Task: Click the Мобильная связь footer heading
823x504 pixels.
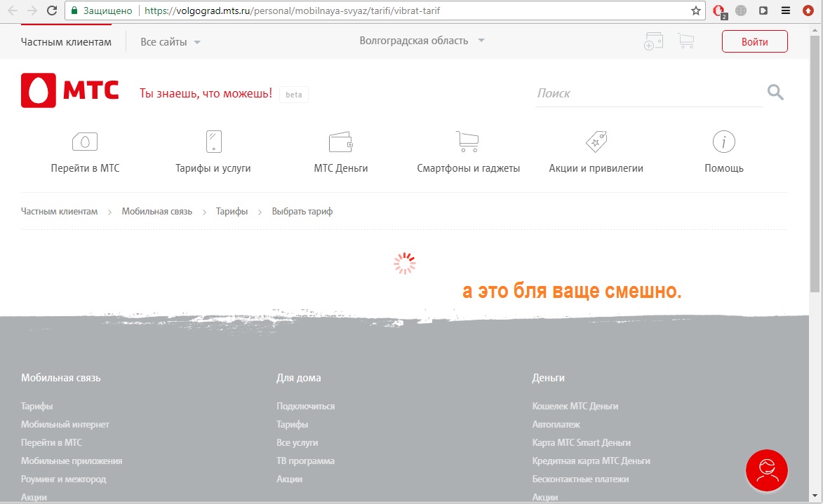Action: click(61, 378)
